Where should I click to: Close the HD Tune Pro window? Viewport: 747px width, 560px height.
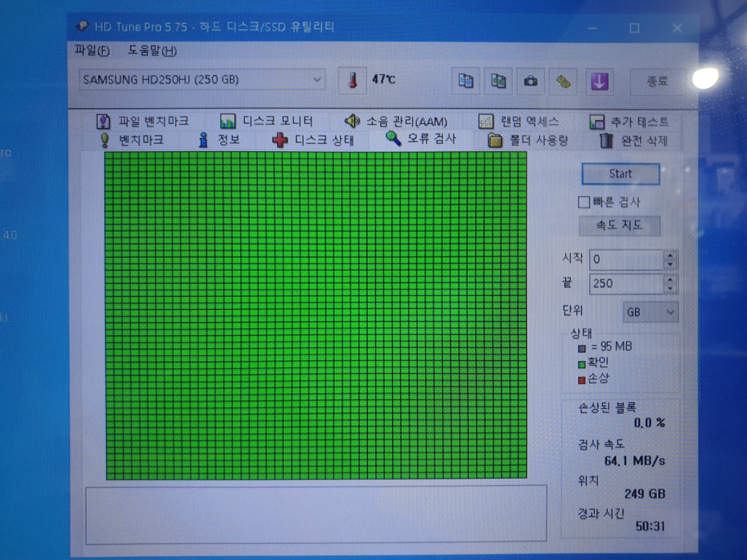tap(677, 28)
